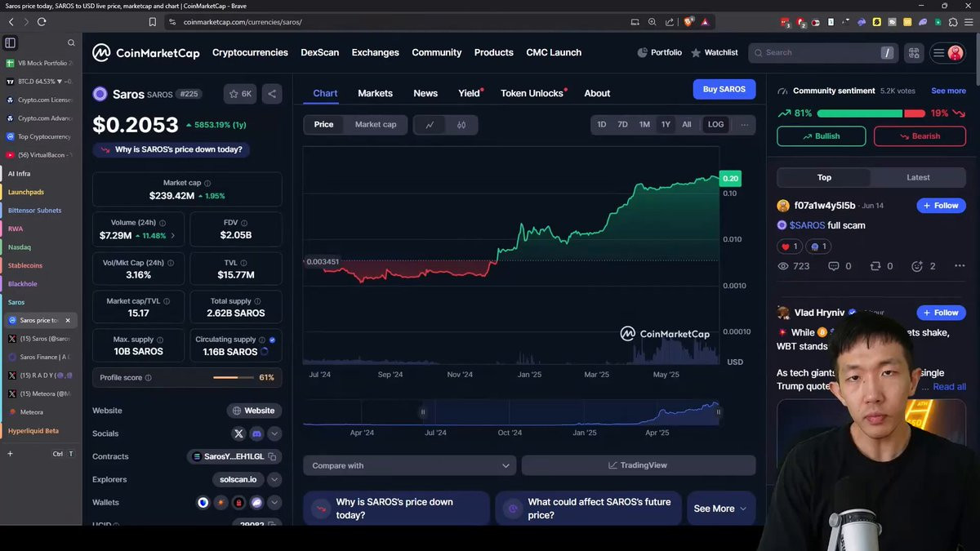This screenshot has width=980, height=551.
Task: Open the Brave hamburger menu
Action: pos(969,22)
